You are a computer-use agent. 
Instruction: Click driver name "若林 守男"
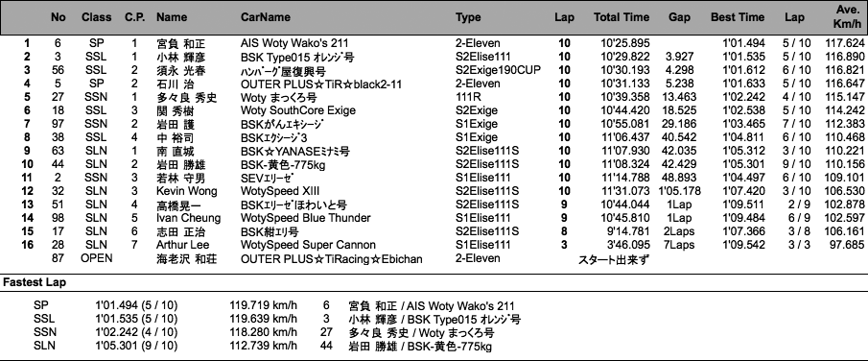pyautogui.click(x=181, y=178)
